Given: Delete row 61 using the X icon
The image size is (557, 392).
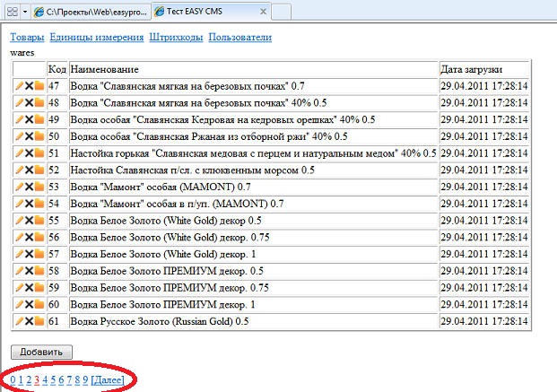Looking at the screenshot, I should (x=29, y=321).
